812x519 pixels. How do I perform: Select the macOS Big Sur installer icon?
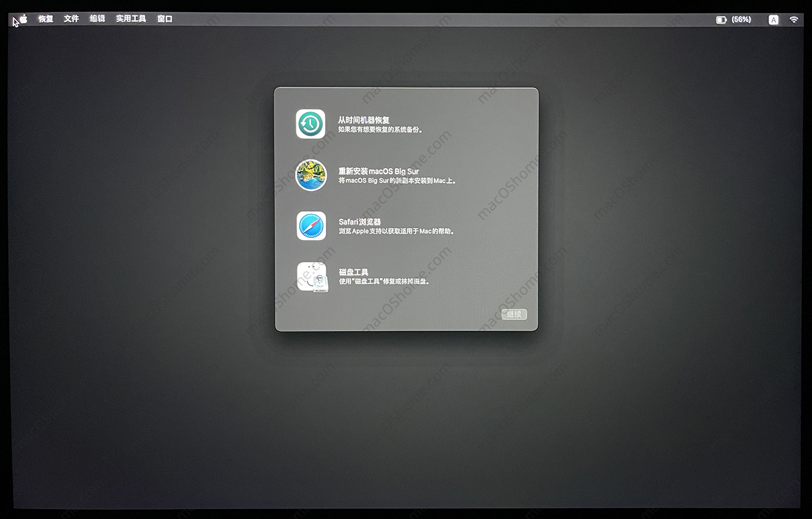[311, 175]
